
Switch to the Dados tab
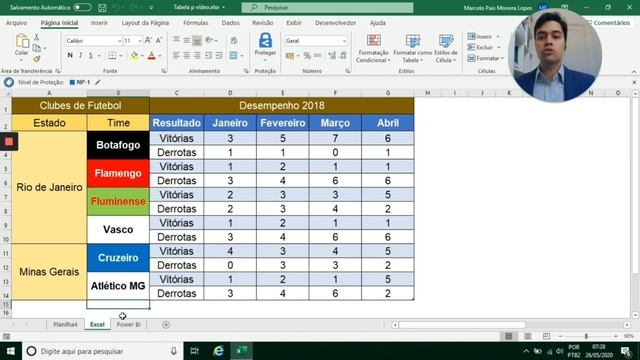point(231,23)
